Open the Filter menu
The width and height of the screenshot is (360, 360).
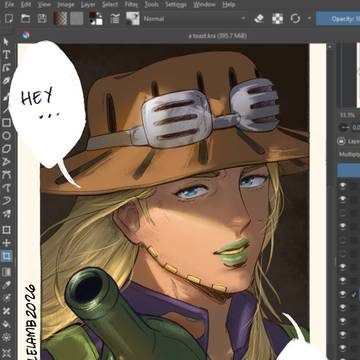[131, 5]
